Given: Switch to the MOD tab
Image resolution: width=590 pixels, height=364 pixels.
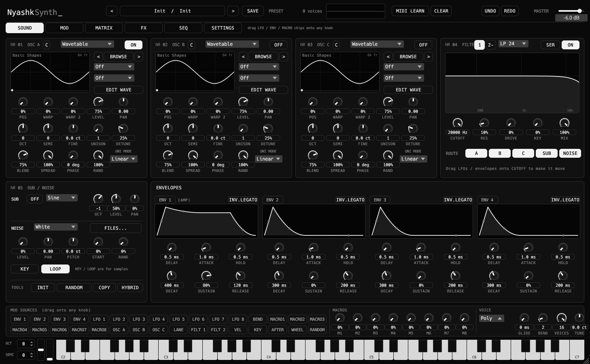Looking at the screenshot, I should coord(64,28).
